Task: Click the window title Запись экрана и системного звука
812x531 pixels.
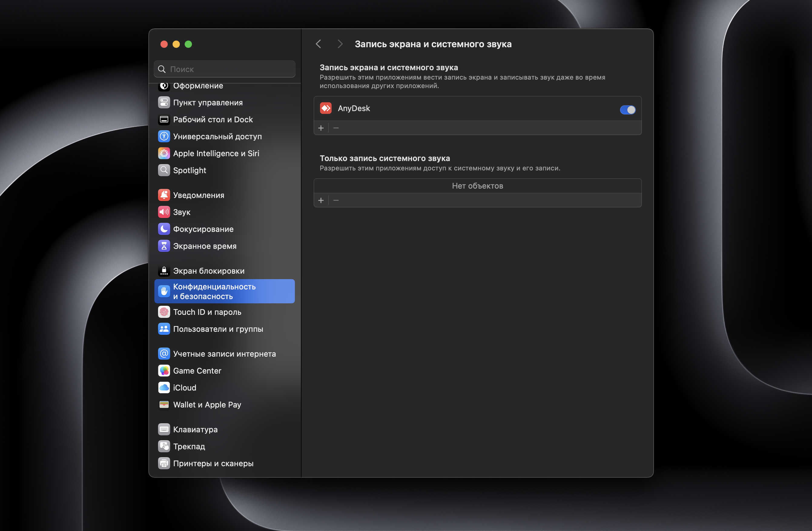Action: click(x=433, y=44)
